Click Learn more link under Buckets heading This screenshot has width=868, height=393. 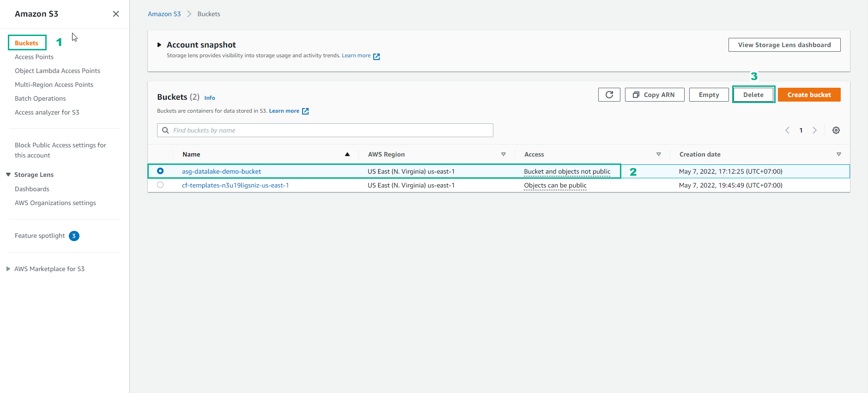[284, 111]
